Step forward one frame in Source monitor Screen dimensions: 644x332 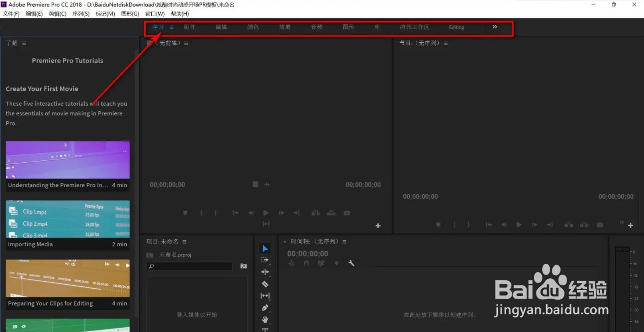[x=281, y=213]
